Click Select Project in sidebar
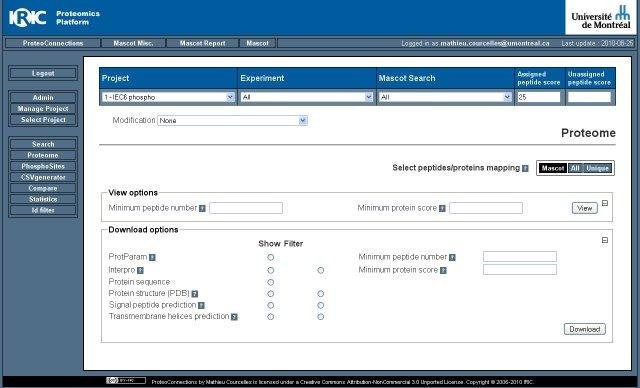 pos(43,120)
